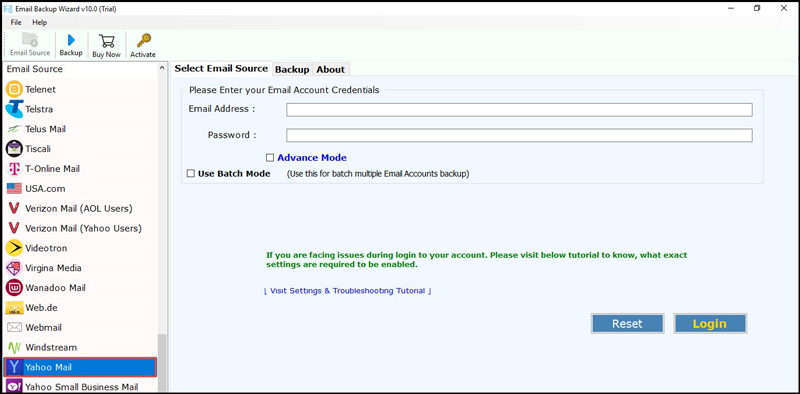Viewport: 800px width, 394px height.
Task: Open the File menu
Action: click(x=16, y=22)
